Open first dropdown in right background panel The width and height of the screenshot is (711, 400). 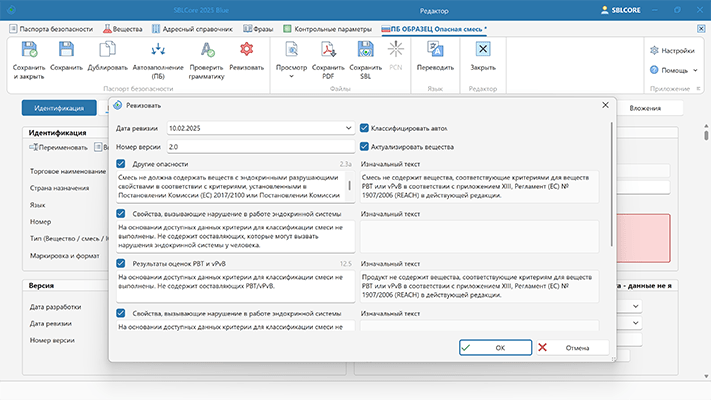click(636, 306)
